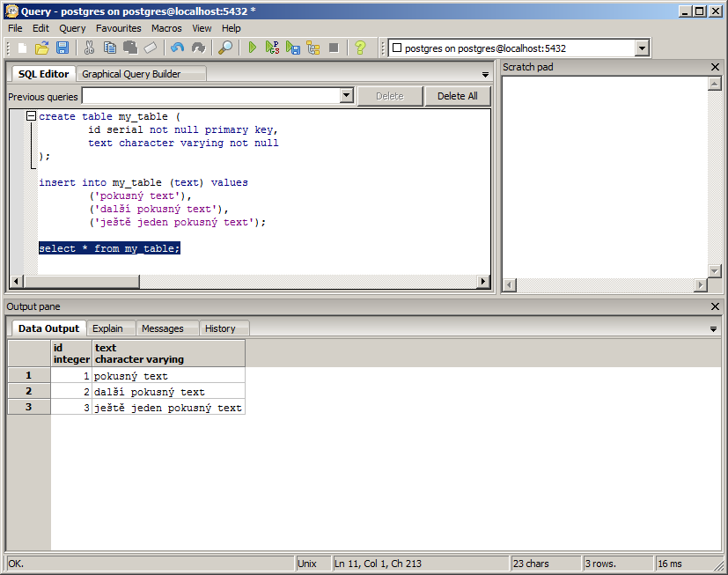Open help via the question mark icon
728x575 pixels.
point(359,48)
